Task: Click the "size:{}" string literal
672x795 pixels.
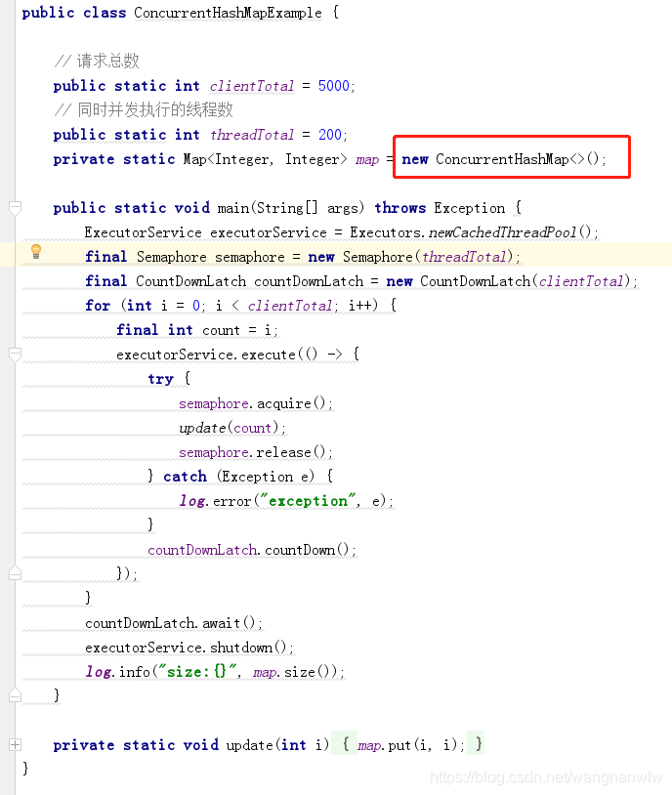Action: tap(198, 672)
